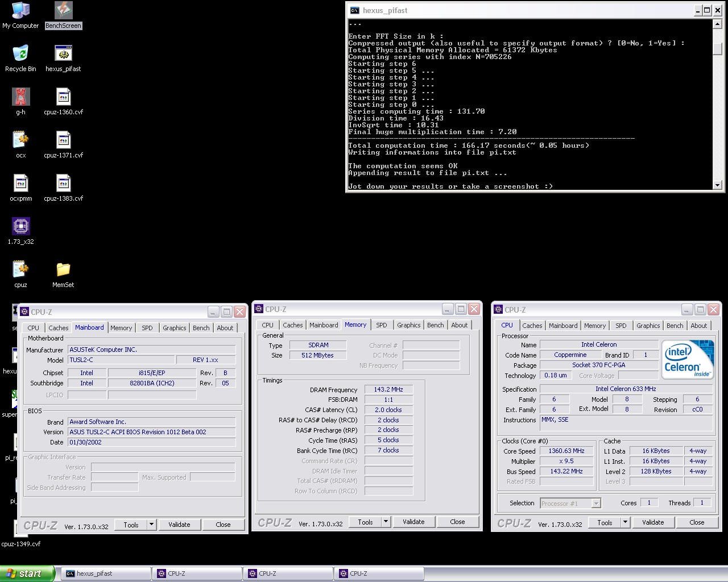Click Bus Speed value 143.22 MHz

pos(566,471)
